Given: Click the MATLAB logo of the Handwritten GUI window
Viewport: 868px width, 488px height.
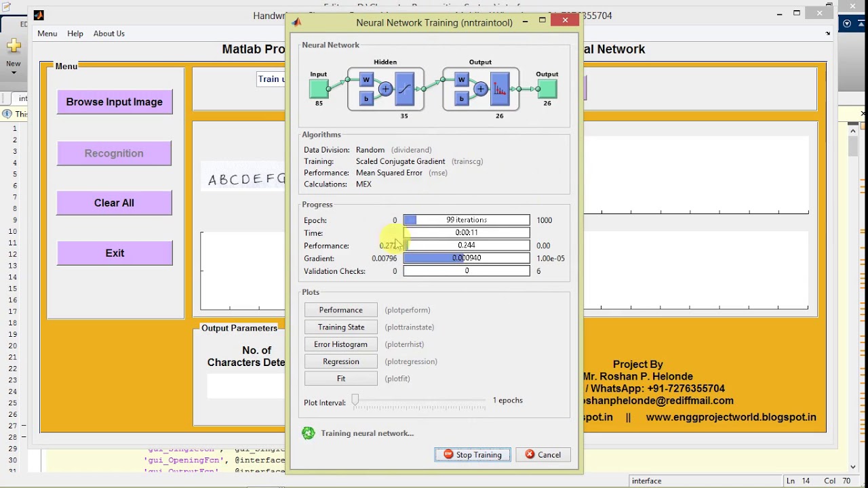Looking at the screenshot, I should (x=39, y=16).
